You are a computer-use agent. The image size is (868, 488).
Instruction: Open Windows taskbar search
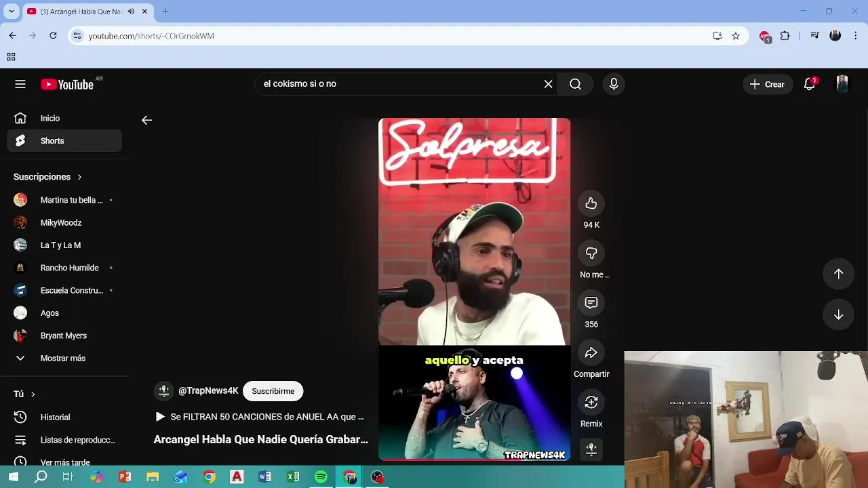[x=41, y=477]
